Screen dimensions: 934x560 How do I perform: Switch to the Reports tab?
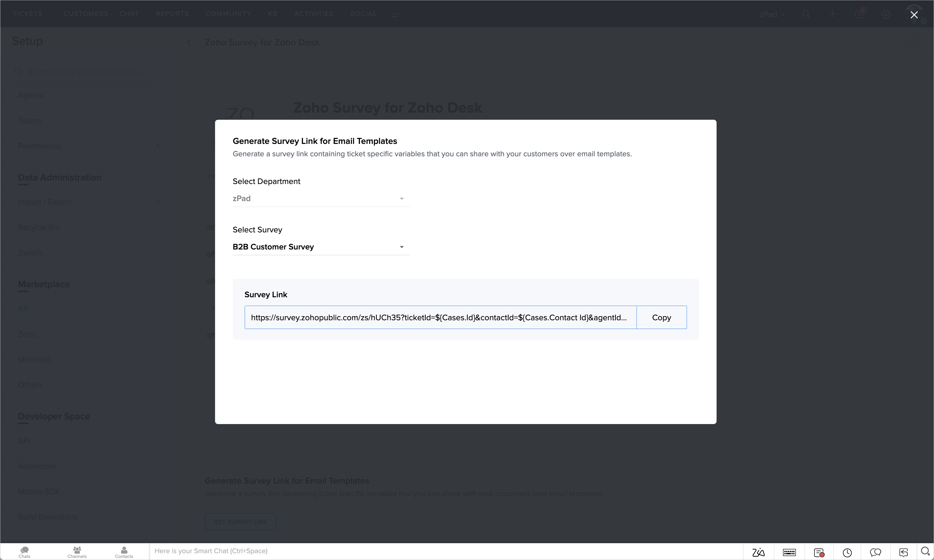point(172,14)
